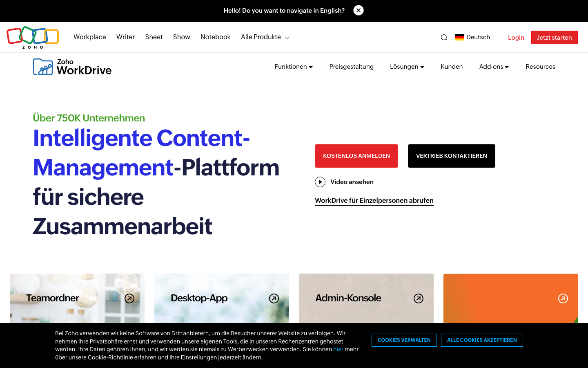Screen dimensions: 588x368
Task: Click the Zoho WorkDrive folder logo
Action: click(43, 67)
